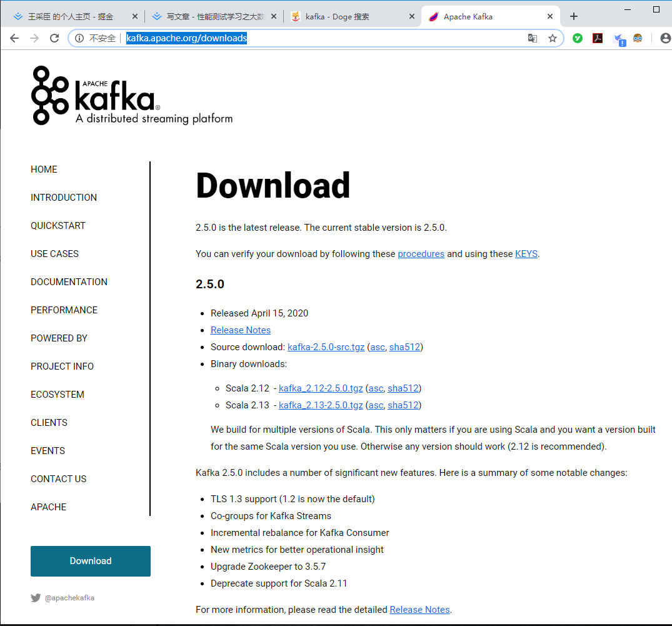672x626 pixels.
Task: Click 'Deprecate support for Scala 2.11' text
Action: click(x=279, y=583)
